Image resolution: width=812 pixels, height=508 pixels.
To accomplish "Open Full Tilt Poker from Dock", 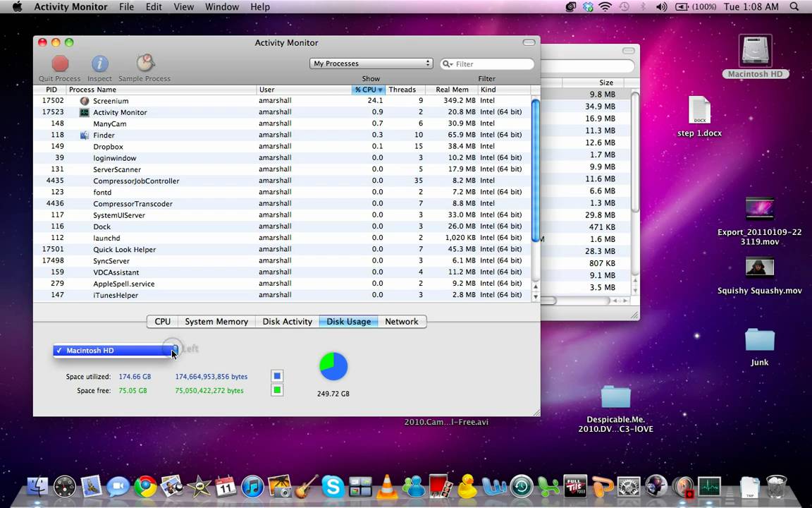I will click(575, 486).
